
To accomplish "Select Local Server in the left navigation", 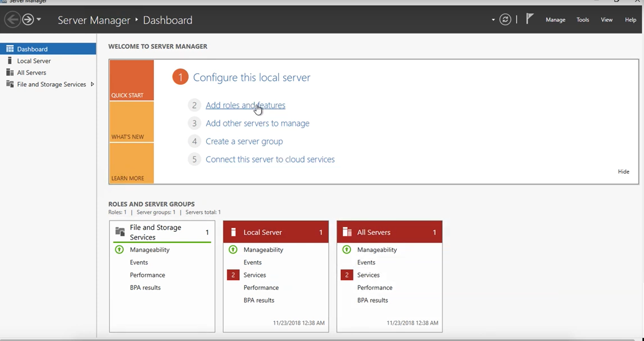I will click(x=48, y=61).
